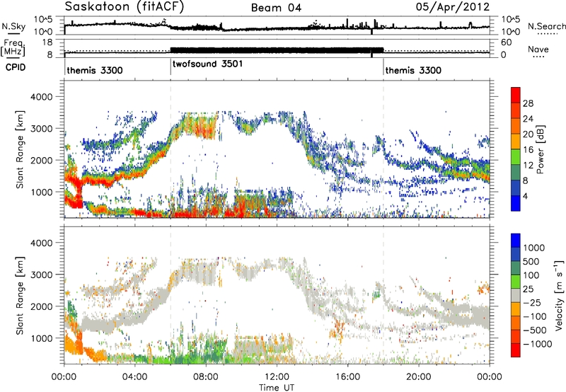Click the '4000' range tick in the power panel
566x392 pixels.
coord(41,97)
